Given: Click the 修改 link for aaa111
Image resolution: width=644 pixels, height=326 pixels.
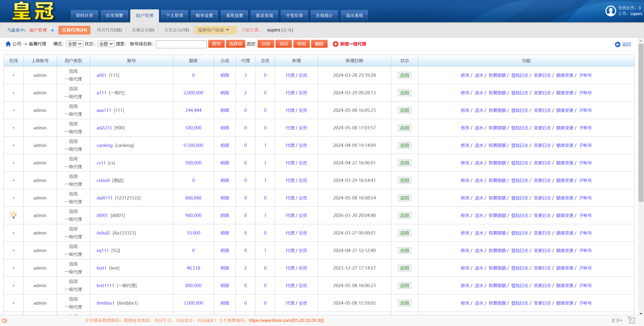Looking at the screenshot, I should coord(465,110).
